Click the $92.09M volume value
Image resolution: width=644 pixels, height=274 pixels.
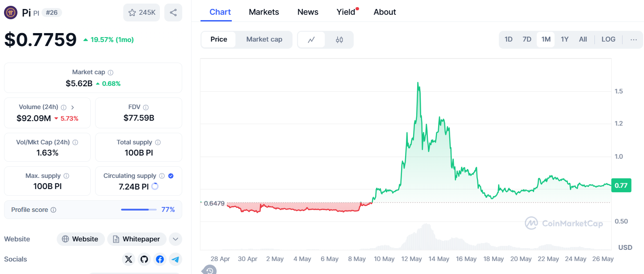[33, 118]
